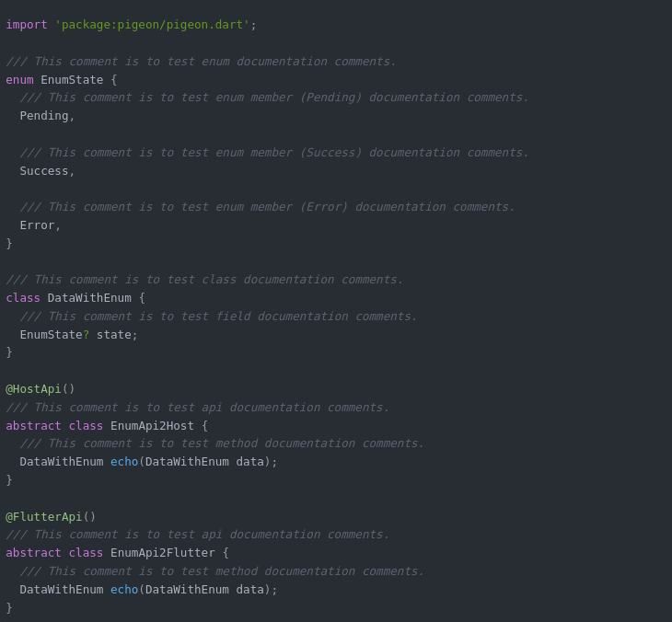This screenshot has width=672, height=622.
Task: Click the data parameter in EnumApi2Host echo
Action: [x=249, y=462]
